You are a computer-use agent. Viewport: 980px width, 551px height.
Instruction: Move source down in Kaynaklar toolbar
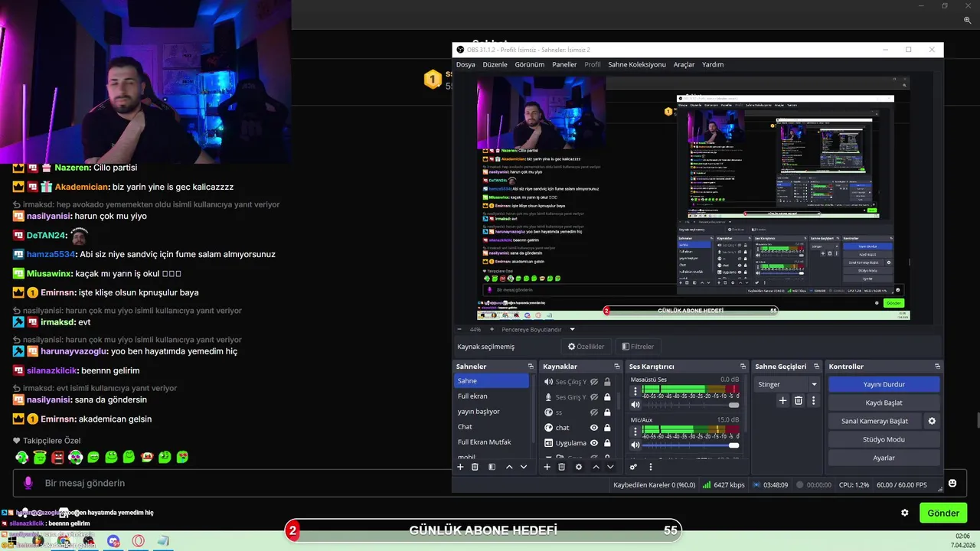click(x=610, y=467)
